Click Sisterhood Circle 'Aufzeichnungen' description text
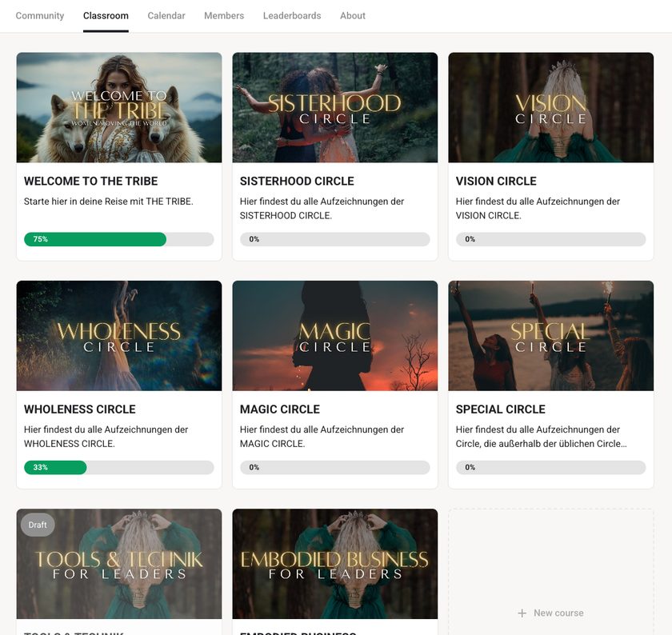This screenshot has height=635, width=672. [322, 208]
